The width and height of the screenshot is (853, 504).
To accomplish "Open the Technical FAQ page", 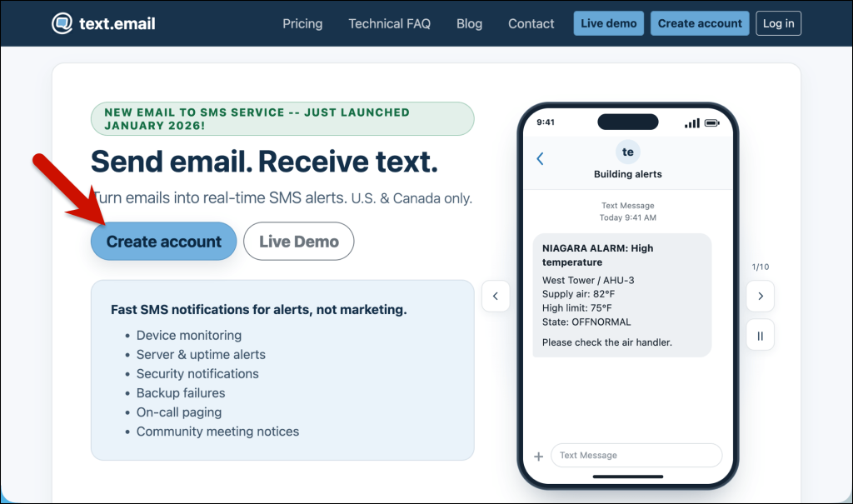I will pyautogui.click(x=390, y=24).
